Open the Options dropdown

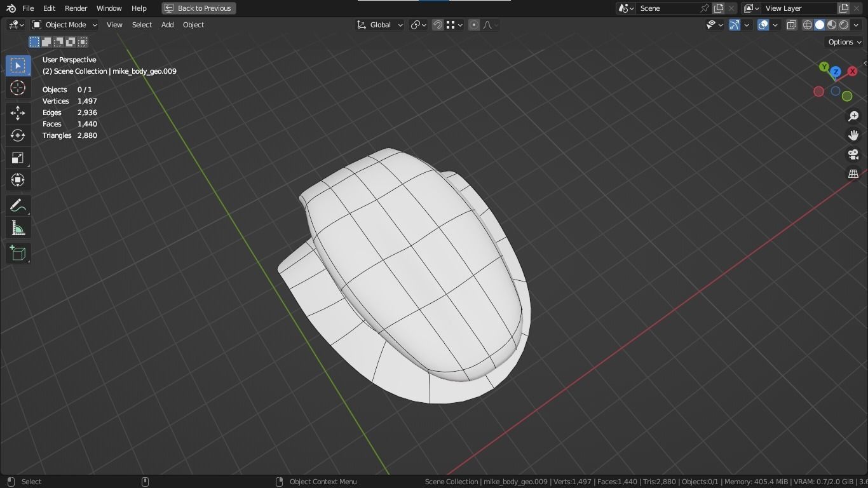(x=845, y=42)
